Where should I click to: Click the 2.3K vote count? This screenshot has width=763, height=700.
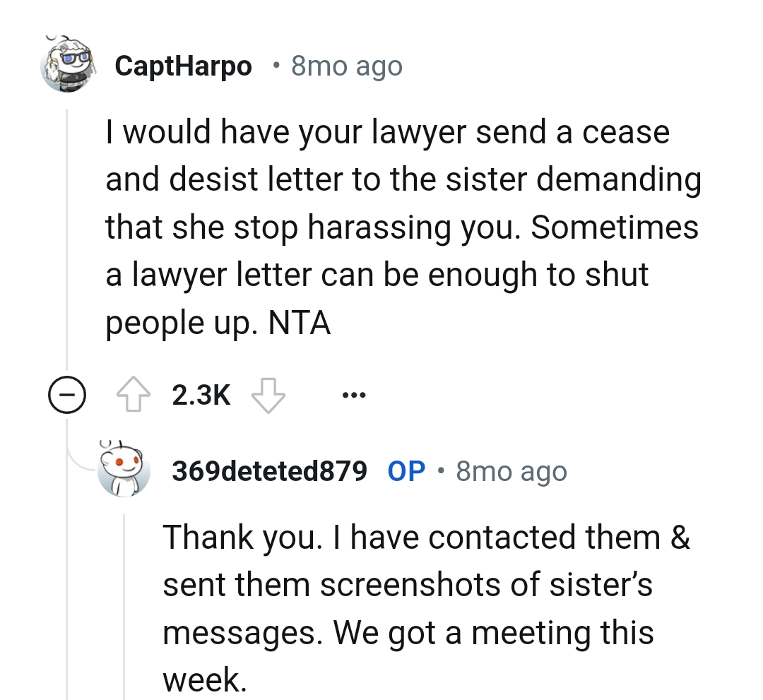[201, 394]
